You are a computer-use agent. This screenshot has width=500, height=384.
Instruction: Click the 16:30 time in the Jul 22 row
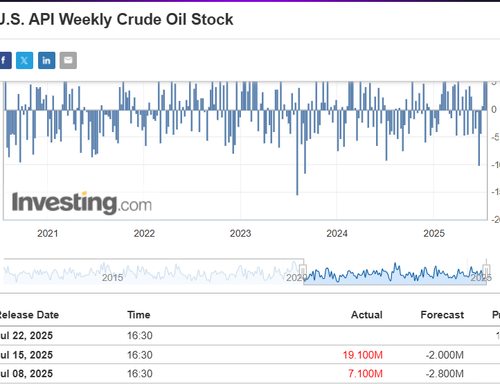tap(140, 335)
